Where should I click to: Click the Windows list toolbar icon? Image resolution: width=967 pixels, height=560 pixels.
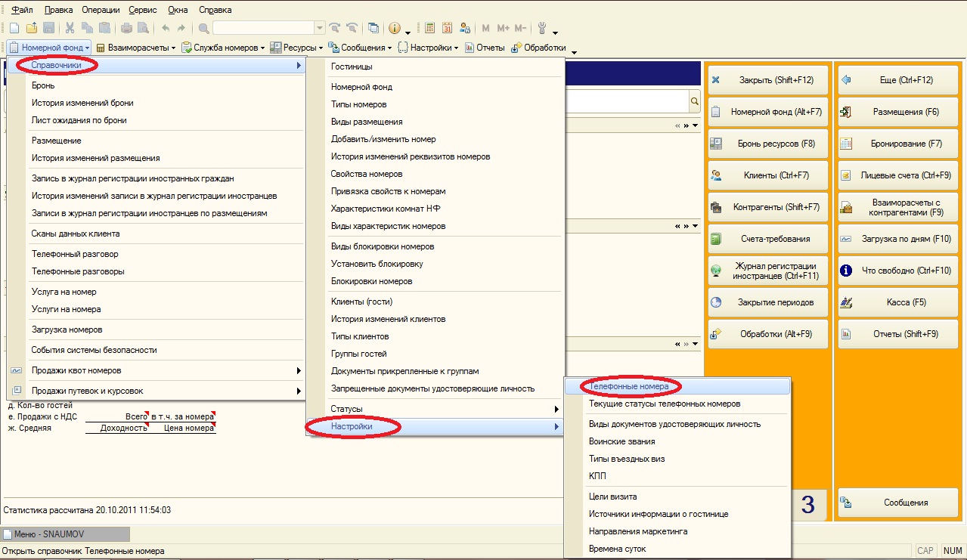(x=373, y=29)
